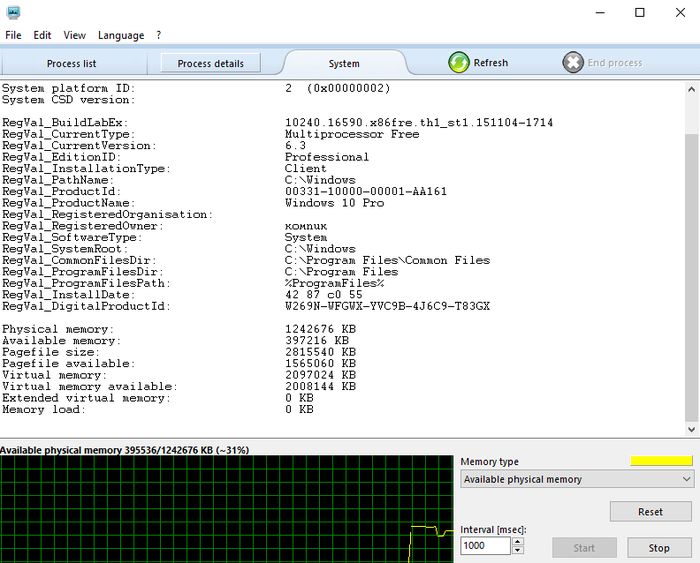This screenshot has width=700, height=563.
Task: Open the Language menu
Action: [x=121, y=35]
